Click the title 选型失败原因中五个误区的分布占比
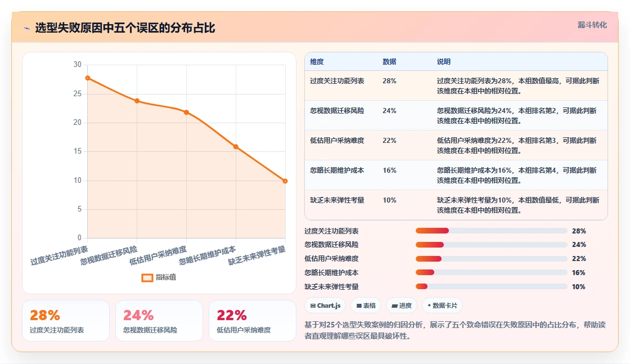This screenshot has height=364, width=630. click(125, 28)
